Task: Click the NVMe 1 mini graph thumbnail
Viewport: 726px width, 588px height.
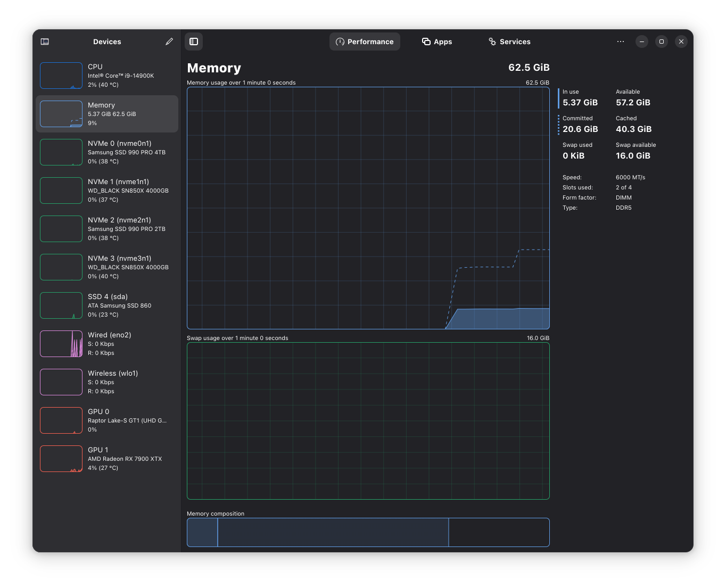Action: point(61,191)
